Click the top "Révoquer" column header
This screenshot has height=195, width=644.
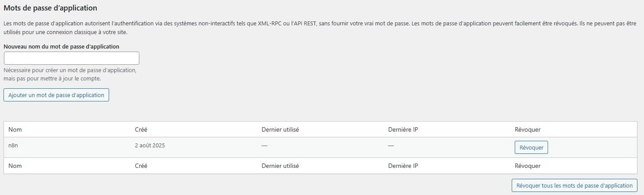527,130
